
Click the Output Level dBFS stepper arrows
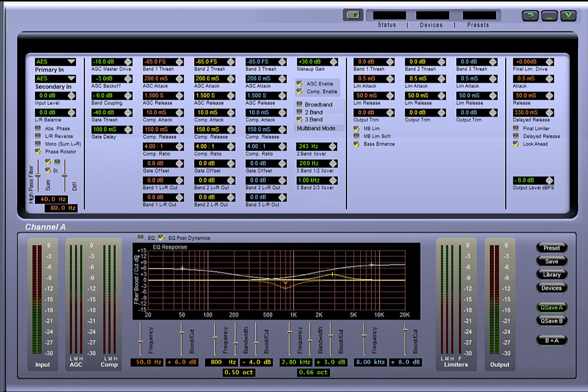pos(550,180)
